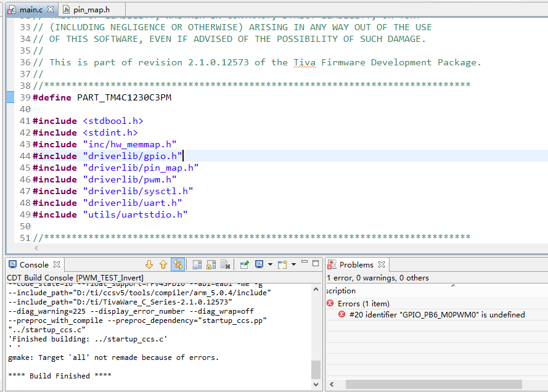Click the open console icon
Screen dimensions: 548x392
click(282, 264)
